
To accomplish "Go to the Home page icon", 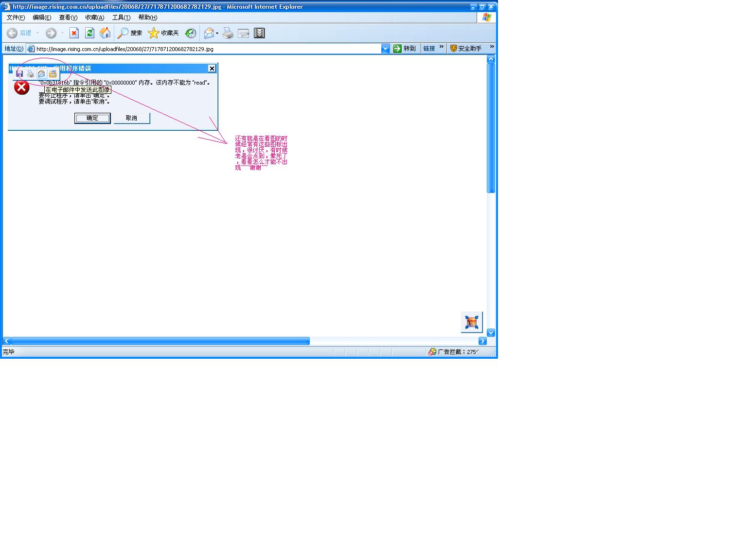I will pos(105,33).
